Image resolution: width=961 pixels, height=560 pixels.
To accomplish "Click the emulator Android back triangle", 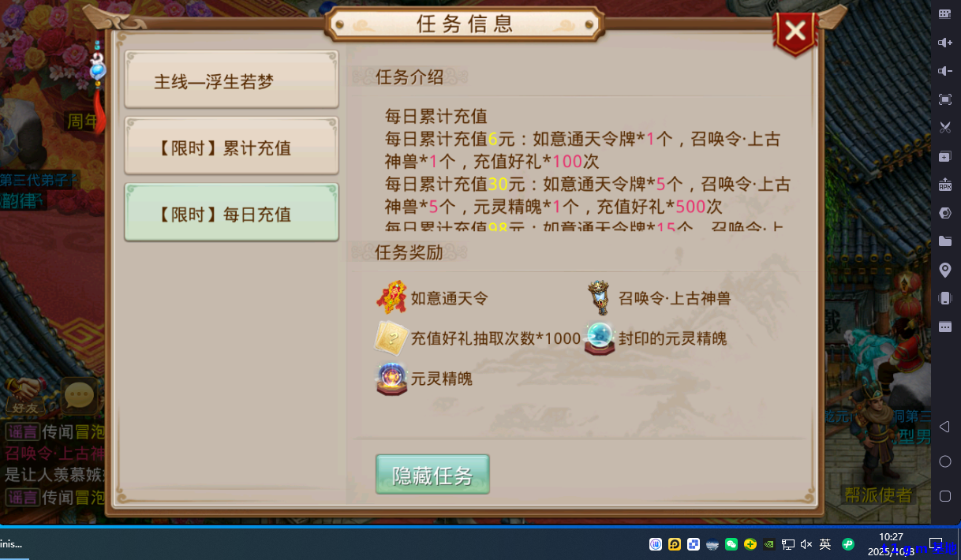I will pyautogui.click(x=944, y=427).
